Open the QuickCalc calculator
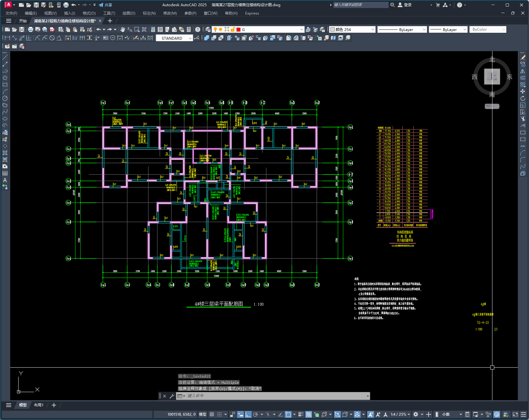 [x=189, y=29]
